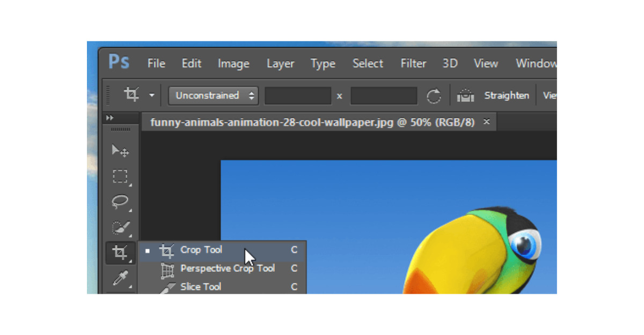The width and height of the screenshot is (644, 335).
Task: Close the funny-animals wallpaper document tab
Action: coord(486,122)
